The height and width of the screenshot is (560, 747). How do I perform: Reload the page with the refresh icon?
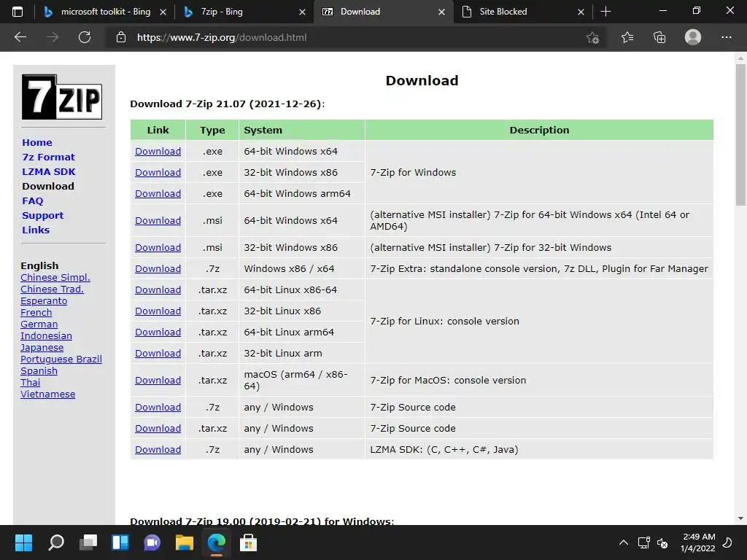85,37
